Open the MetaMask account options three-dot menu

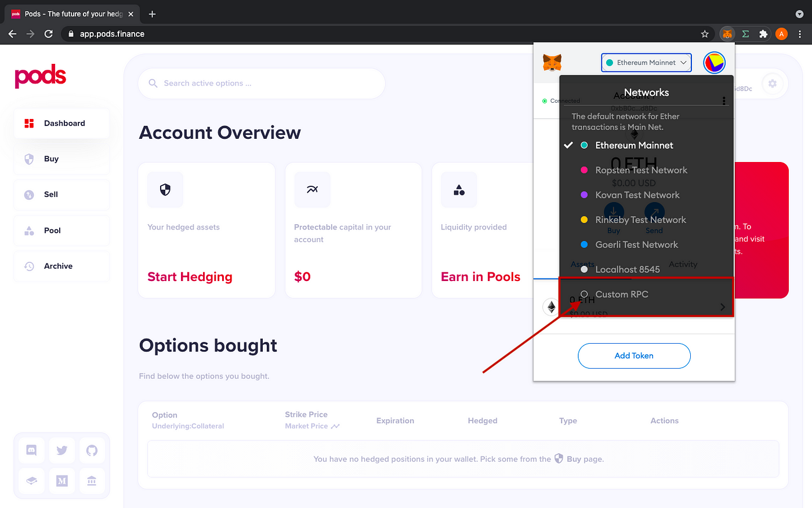(x=724, y=100)
